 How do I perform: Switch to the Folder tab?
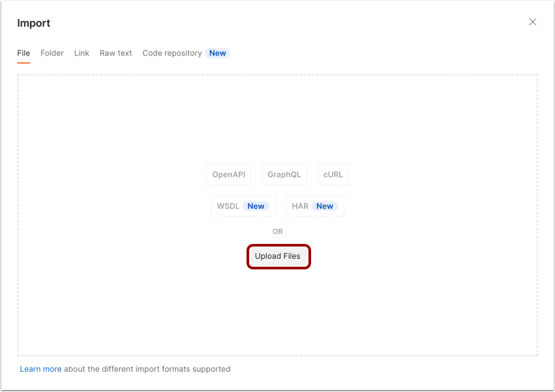click(x=52, y=53)
